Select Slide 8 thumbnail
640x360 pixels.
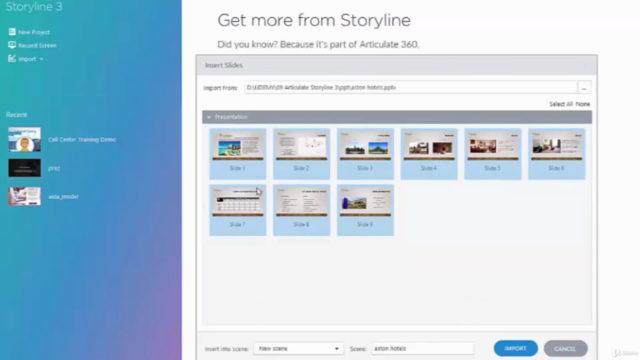pyautogui.click(x=301, y=210)
